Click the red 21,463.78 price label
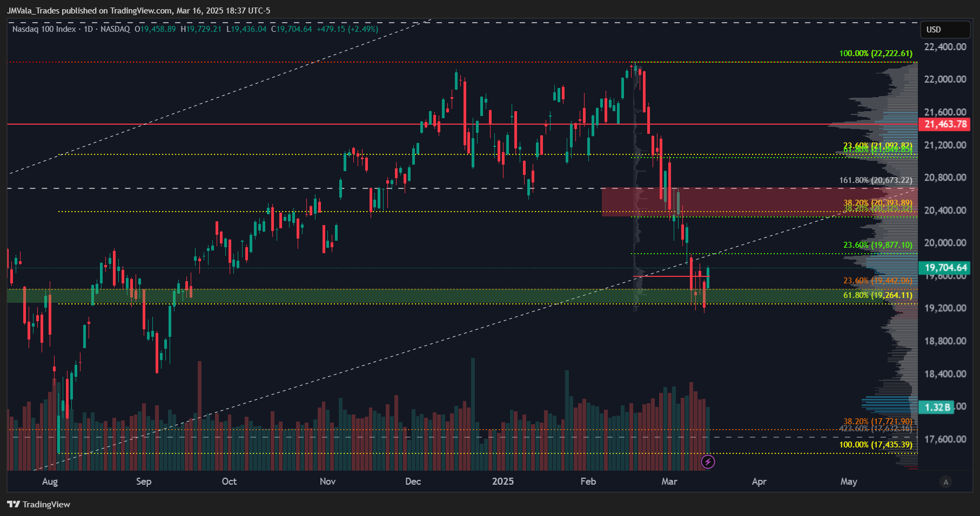Screen dimensions: 980x516 [945, 124]
